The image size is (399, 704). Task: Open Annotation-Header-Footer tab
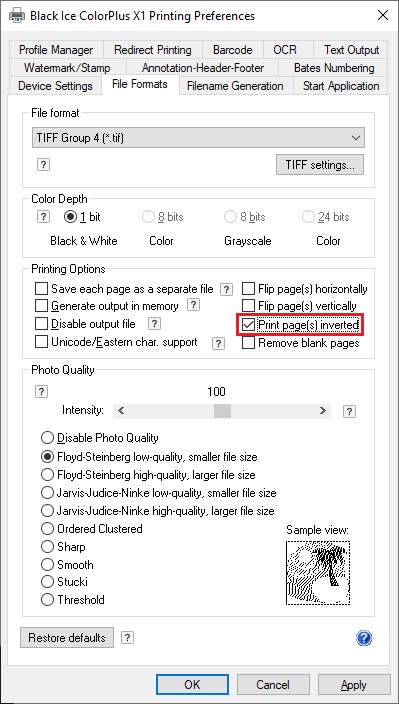[203, 68]
